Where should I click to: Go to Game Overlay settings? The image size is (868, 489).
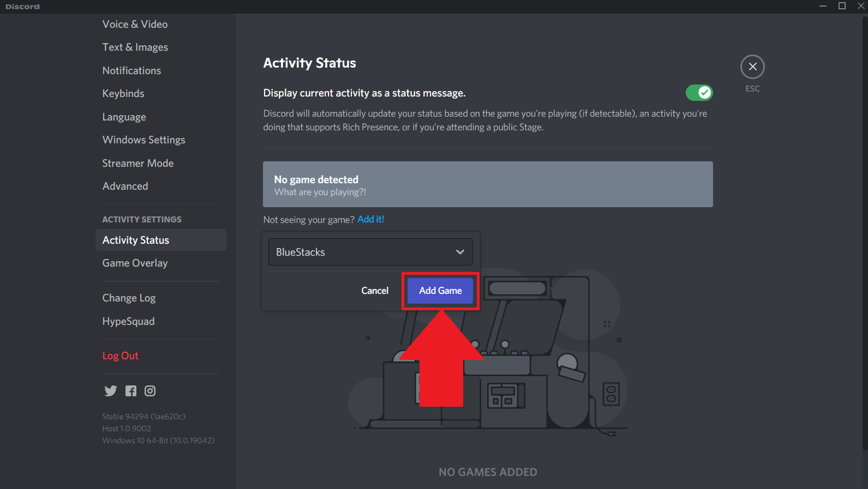pos(135,263)
